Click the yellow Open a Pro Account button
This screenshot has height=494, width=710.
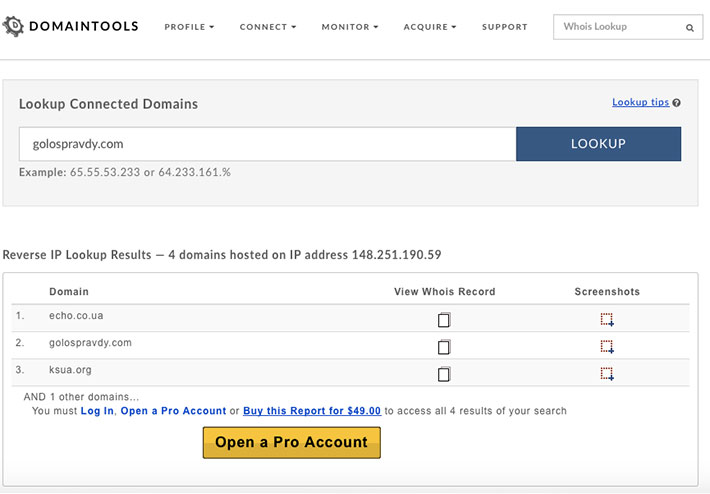coord(292,442)
